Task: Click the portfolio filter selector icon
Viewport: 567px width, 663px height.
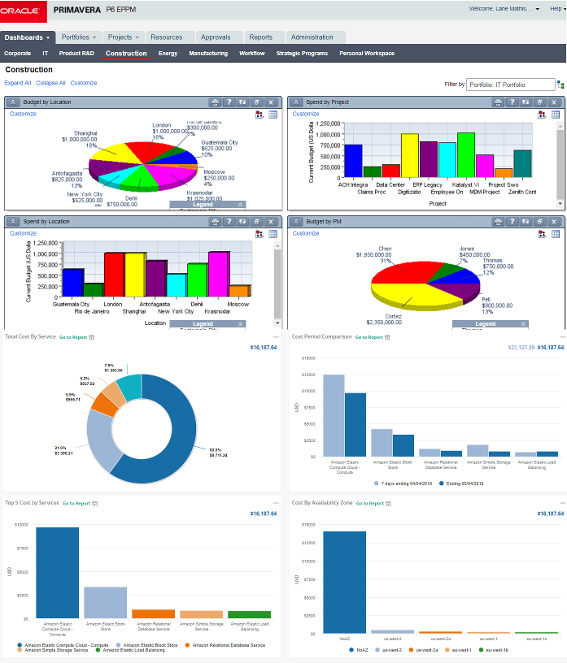Action: [x=561, y=85]
